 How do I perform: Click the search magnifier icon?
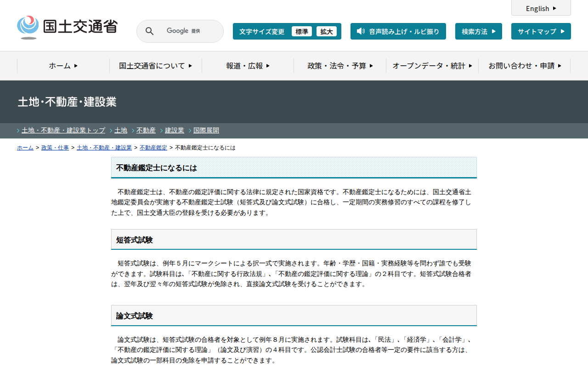[149, 31]
